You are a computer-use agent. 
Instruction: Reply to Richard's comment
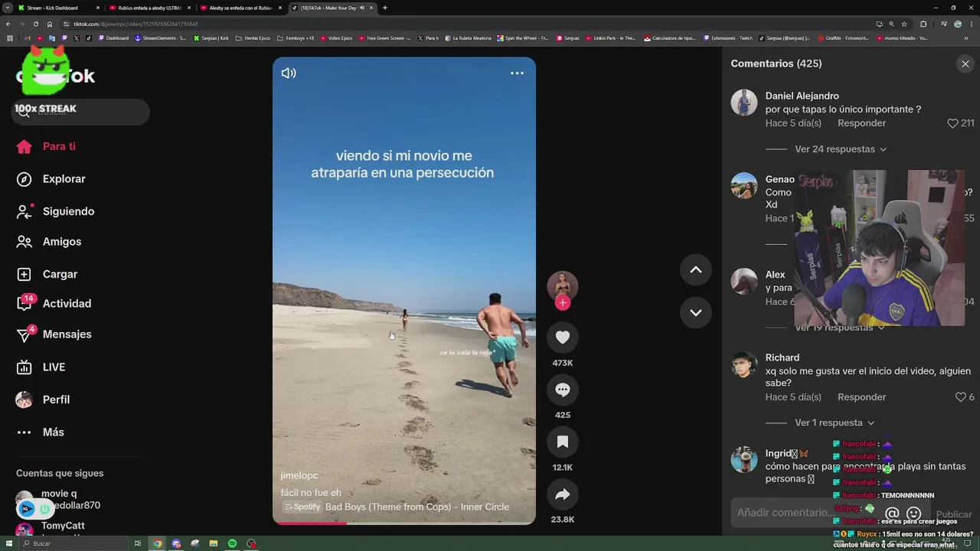point(861,397)
